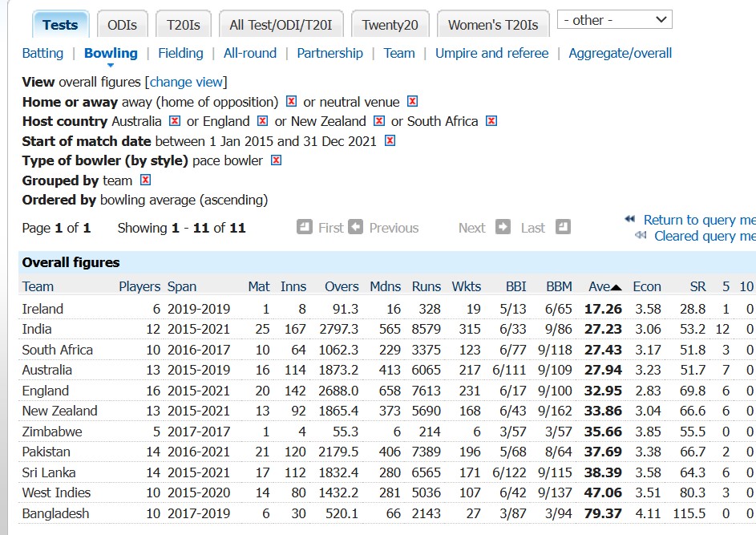Screen dimensions: 756x535
Task: Remove the neutral venue filter
Action: tap(412, 102)
